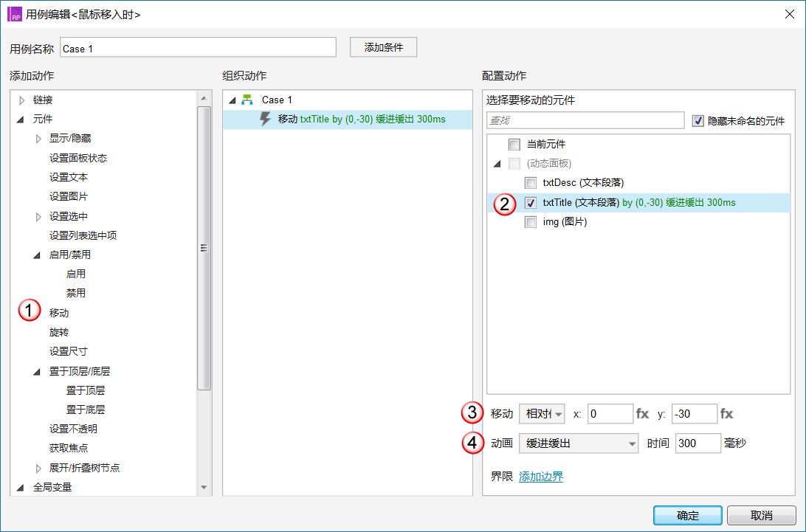Click the action list scrollbar down arrow

tap(204, 487)
